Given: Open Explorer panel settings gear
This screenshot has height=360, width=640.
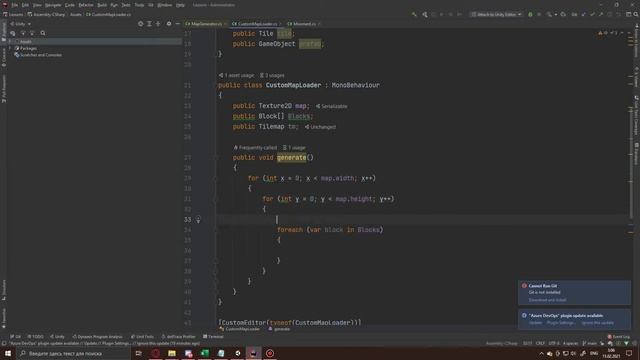Looking at the screenshot, I should pos(169,24).
